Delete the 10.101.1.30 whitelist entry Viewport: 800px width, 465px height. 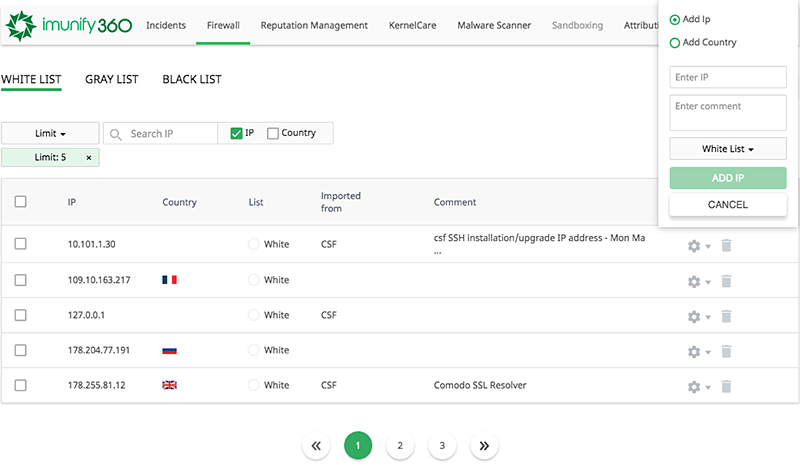[x=727, y=246]
